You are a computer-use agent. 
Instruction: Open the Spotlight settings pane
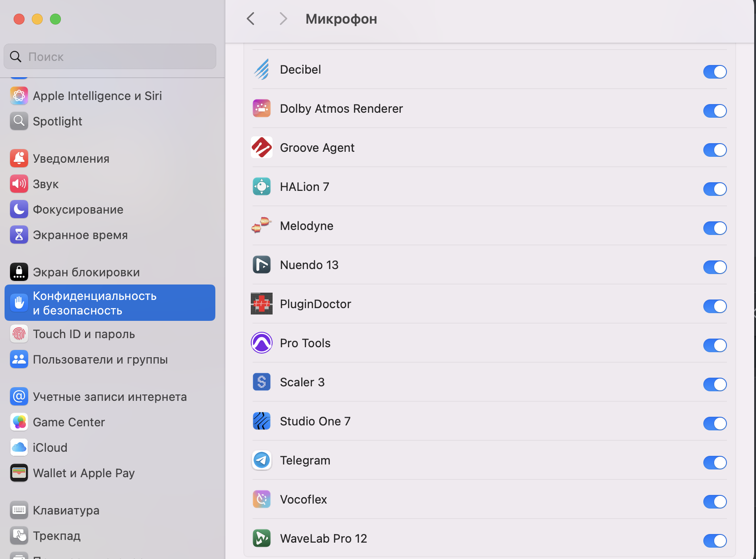pyautogui.click(x=110, y=121)
